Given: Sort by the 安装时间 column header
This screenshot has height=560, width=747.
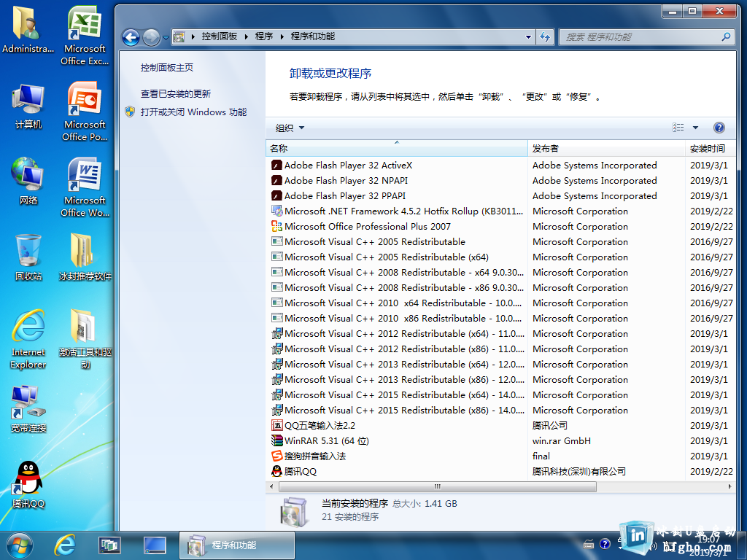Looking at the screenshot, I should (x=711, y=149).
